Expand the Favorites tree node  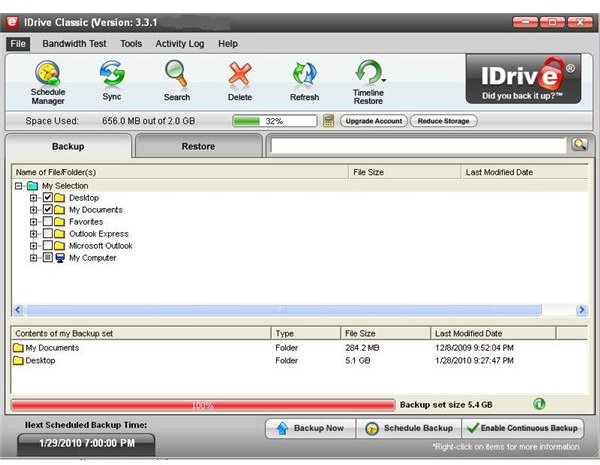pyautogui.click(x=34, y=222)
